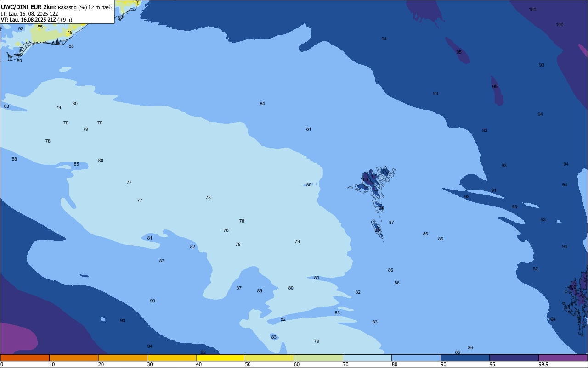
Task: Click the bright yellow 40–50 legend swatch
Action: click(x=220, y=357)
